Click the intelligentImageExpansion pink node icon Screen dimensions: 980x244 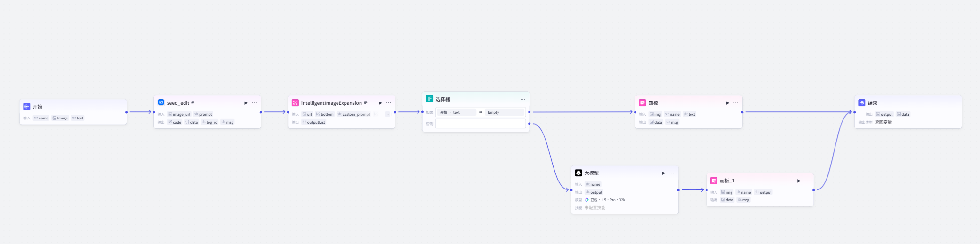coord(295,102)
